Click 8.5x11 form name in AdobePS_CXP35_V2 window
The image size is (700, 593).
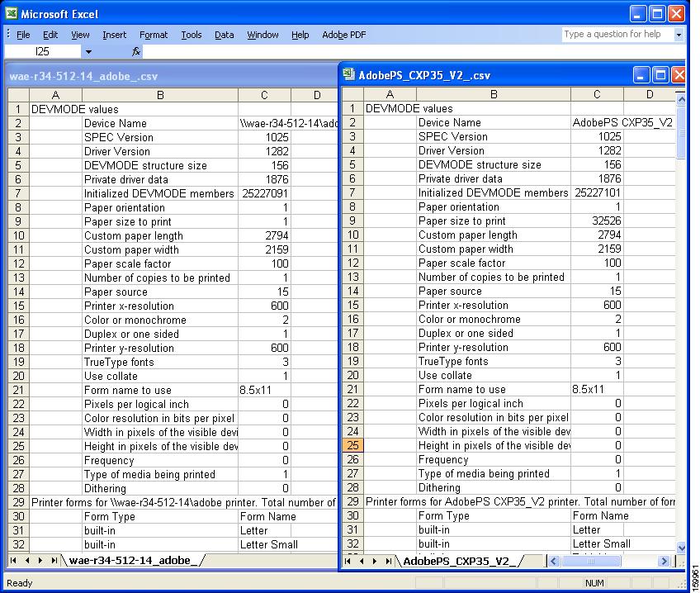(x=588, y=389)
